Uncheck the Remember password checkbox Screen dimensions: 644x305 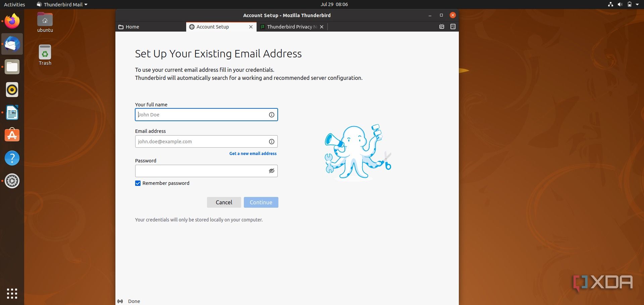pos(138,183)
